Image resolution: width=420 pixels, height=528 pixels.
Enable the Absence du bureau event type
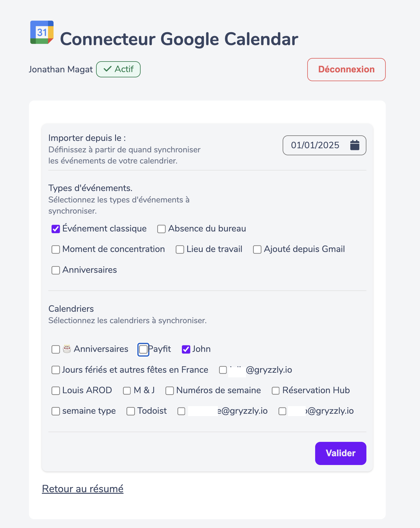pos(161,229)
